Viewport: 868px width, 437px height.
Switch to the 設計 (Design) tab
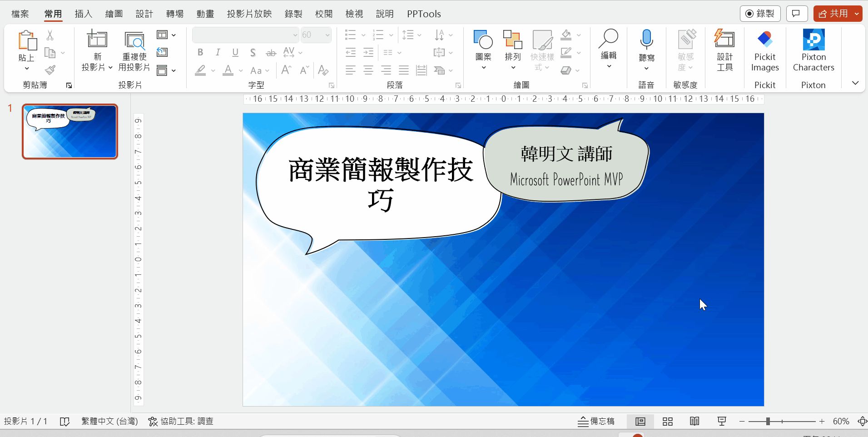click(x=144, y=14)
